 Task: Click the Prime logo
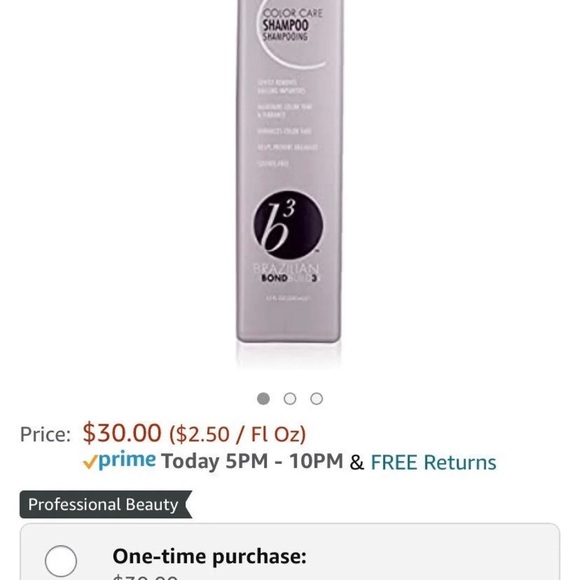(x=127, y=460)
